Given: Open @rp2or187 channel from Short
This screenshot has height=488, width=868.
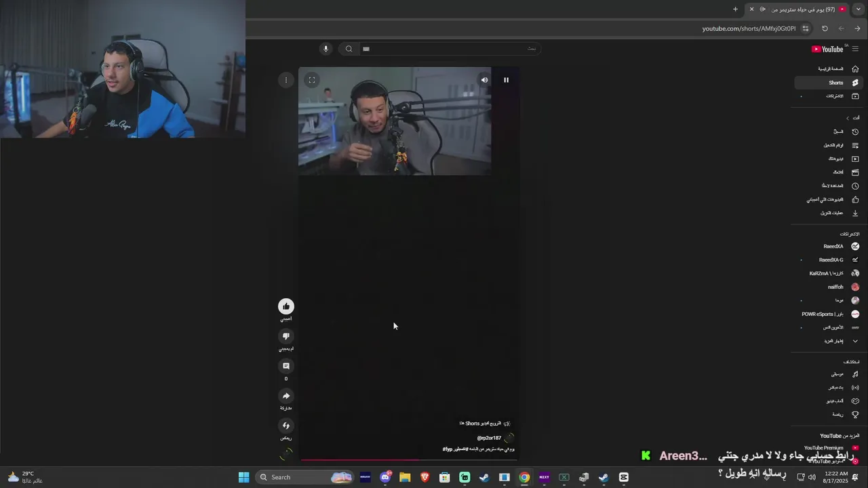Looking at the screenshot, I should pos(489,438).
